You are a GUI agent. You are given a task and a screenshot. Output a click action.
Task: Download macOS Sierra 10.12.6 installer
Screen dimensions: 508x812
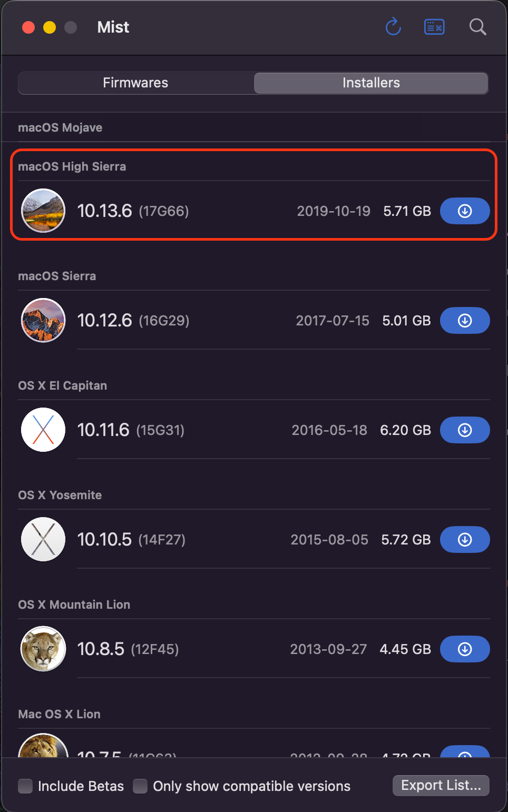point(464,321)
